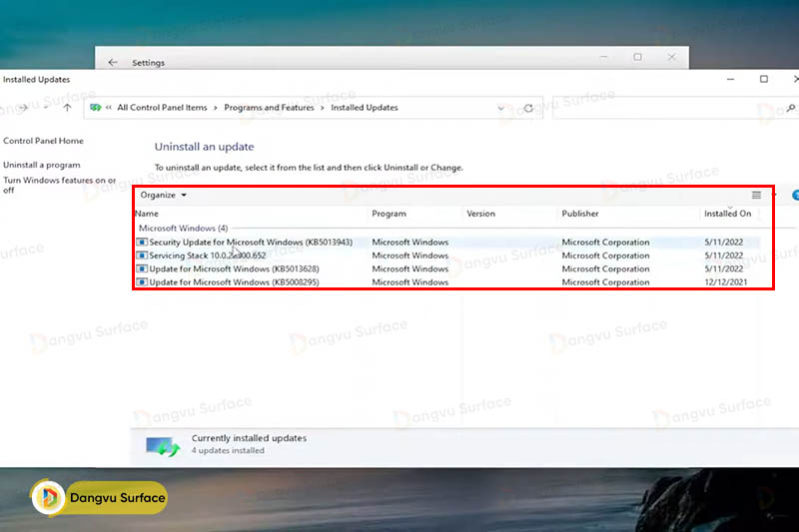Go up one folder level arrow

[67, 108]
